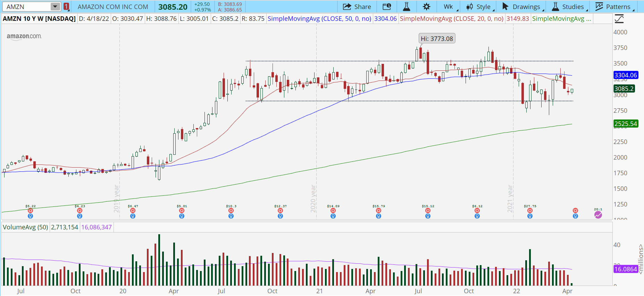
Task: Click the blue lightbulb icon under $15.12
Action: [x=428, y=216]
